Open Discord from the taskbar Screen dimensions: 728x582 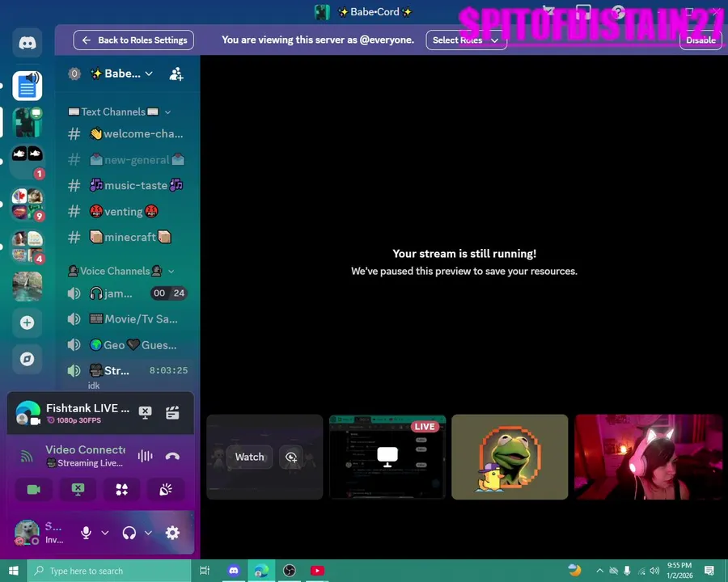(234, 571)
